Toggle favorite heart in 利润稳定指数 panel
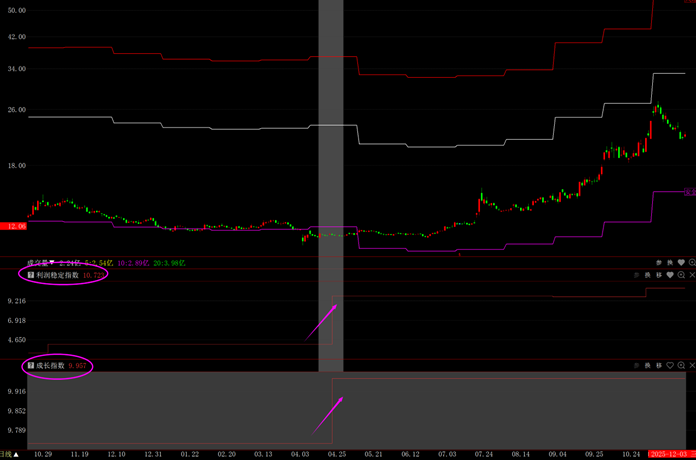 (670, 274)
